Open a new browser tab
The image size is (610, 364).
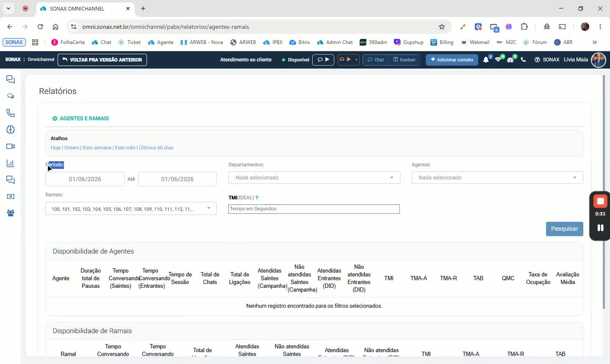pyautogui.click(x=143, y=8)
